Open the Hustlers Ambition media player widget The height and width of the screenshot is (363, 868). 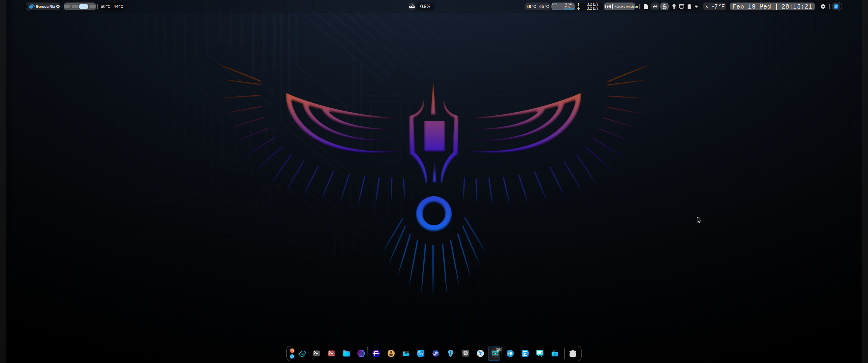[x=621, y=6]
